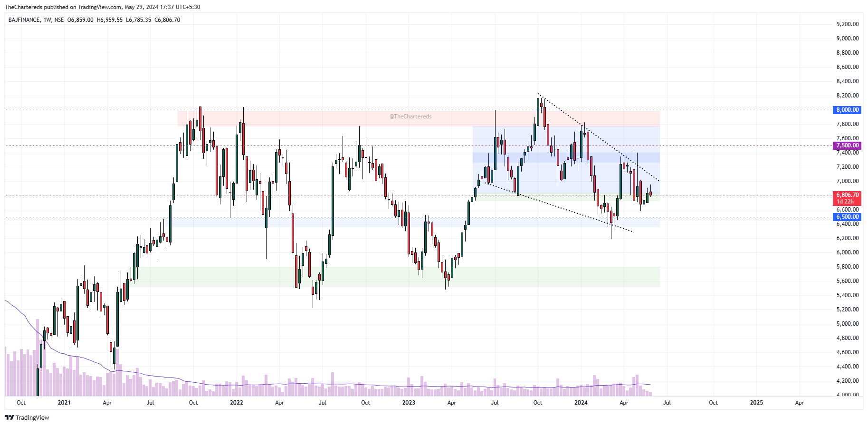
Task: Click the 5,200.00 price axis label
Action: pyautogui.click(x=848, y=310)
